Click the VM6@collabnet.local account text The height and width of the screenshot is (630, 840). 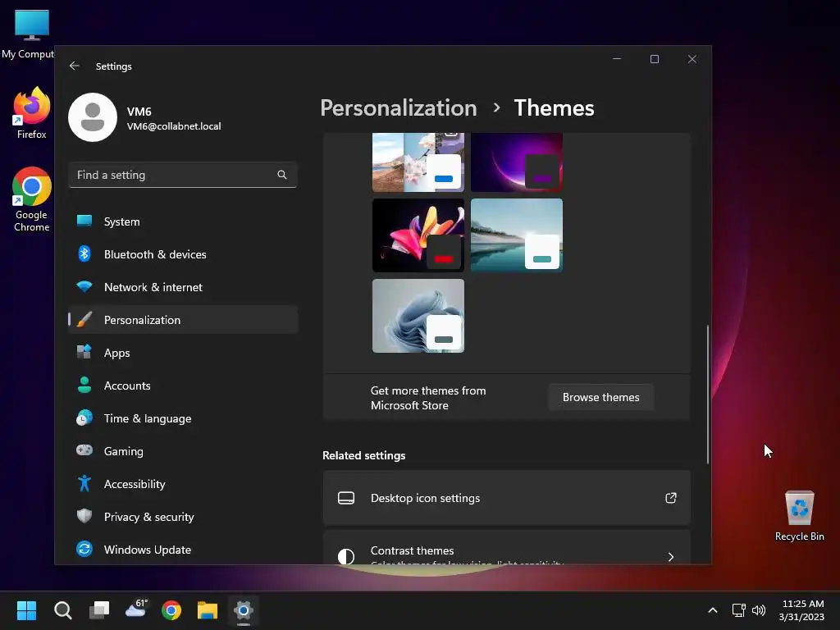tap(174, 126)
